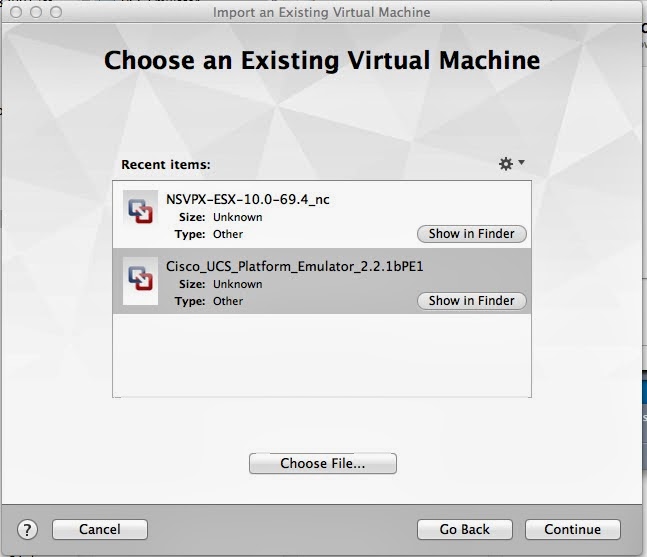Image resolution: width=647 pixels, height=557 pixels.
Task: Select the NSVPX-ESX-10.0-69.4_nc item name
Action: [x=248, y=200]
